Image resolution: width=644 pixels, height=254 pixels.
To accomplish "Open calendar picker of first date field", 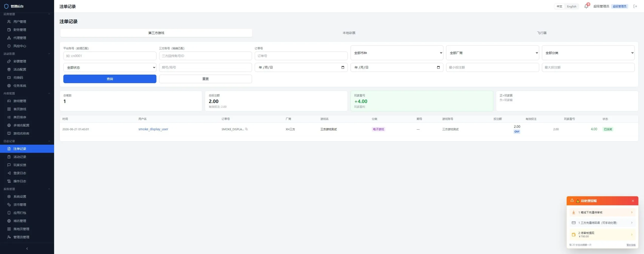I will (343, 67).
